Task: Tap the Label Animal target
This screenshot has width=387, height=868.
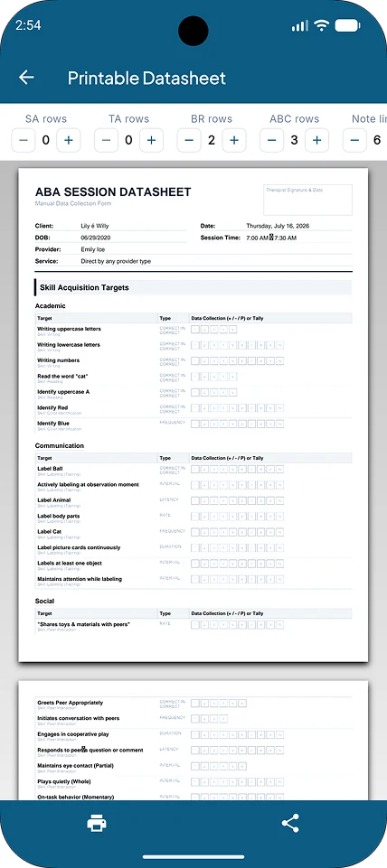Action: tap(53, 500)
